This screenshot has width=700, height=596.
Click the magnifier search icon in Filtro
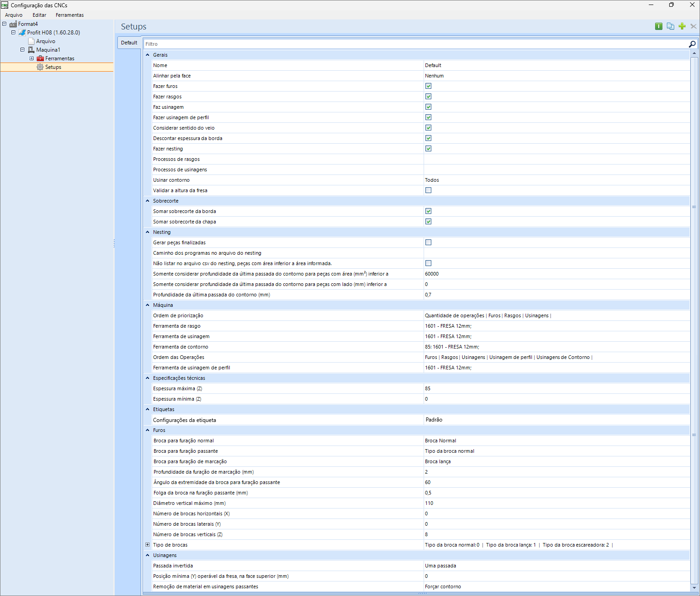coord(692,44)
